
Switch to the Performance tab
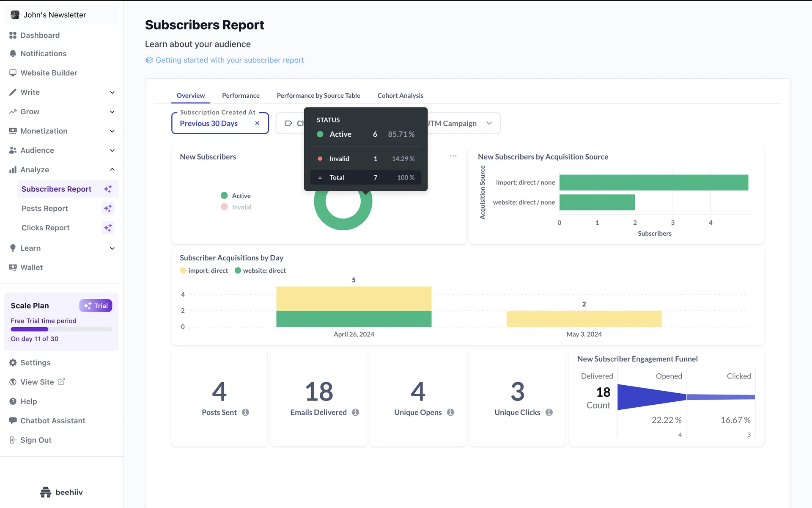(x=241, y=96)
